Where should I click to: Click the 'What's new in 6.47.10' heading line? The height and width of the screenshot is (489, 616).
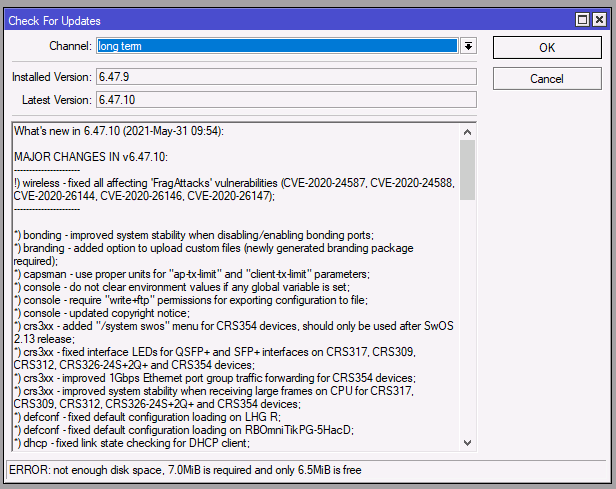(x=119, y=131)
